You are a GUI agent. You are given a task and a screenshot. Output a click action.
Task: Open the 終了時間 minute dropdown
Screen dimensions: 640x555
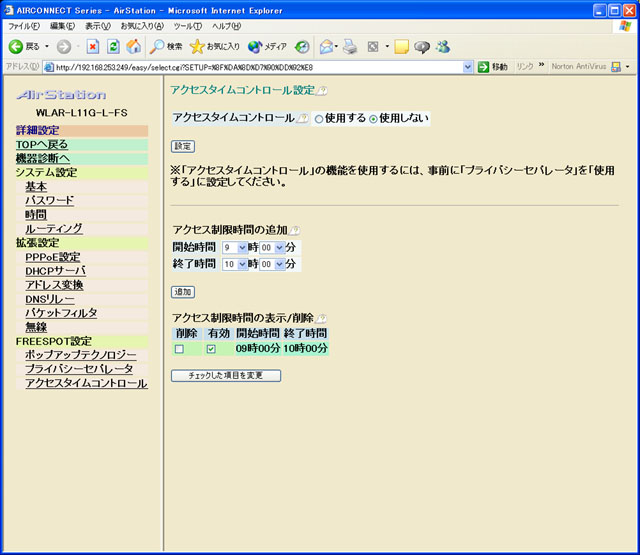(271, 264)
